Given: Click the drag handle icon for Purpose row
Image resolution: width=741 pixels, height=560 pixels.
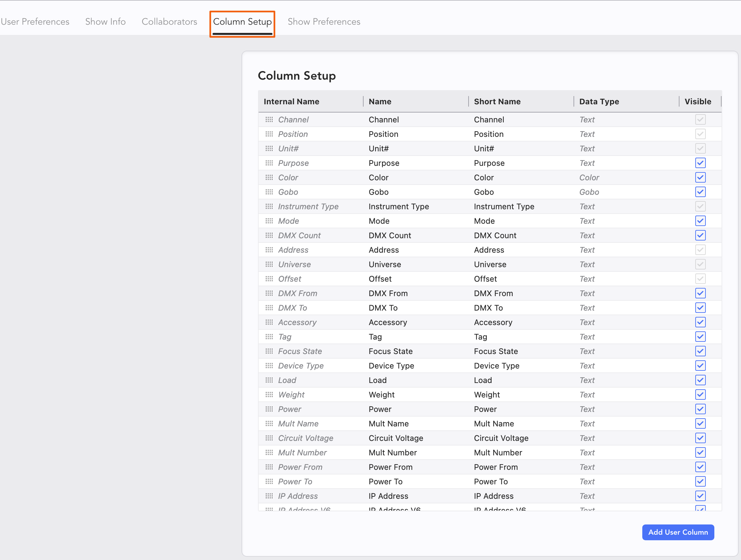Looking at the screenshot, I should [269, 163].
